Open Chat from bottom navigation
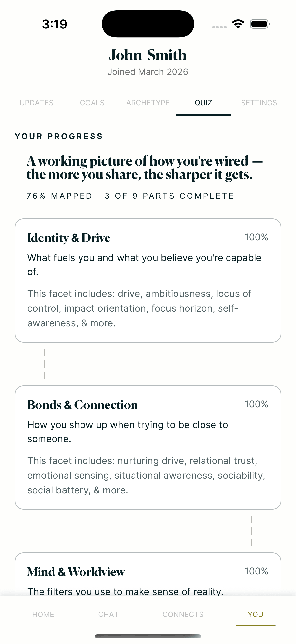The width and height of the screenshot is (296, 644). (x=108, y=614)
